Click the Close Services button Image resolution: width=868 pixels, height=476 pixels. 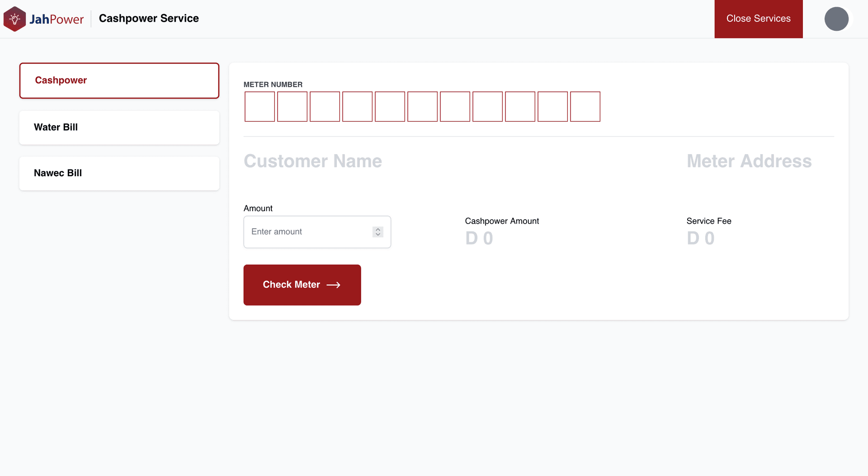tap(758, 19)
